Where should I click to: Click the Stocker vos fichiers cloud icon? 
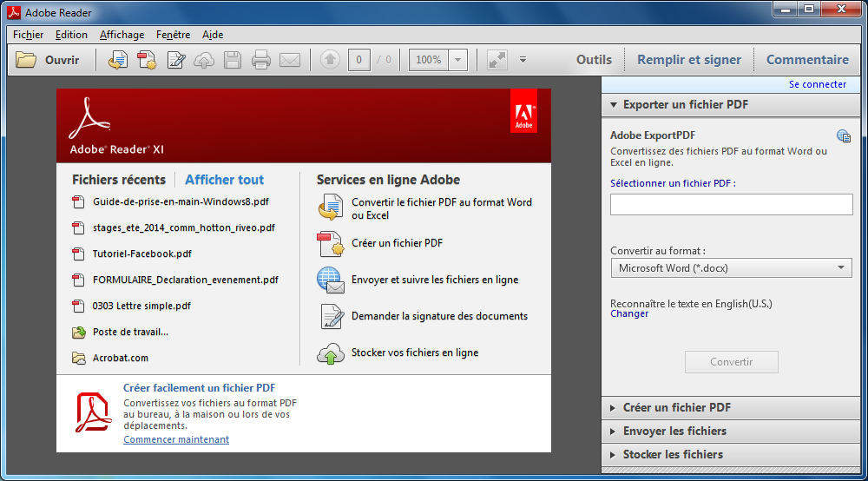[x=331, y=353]
